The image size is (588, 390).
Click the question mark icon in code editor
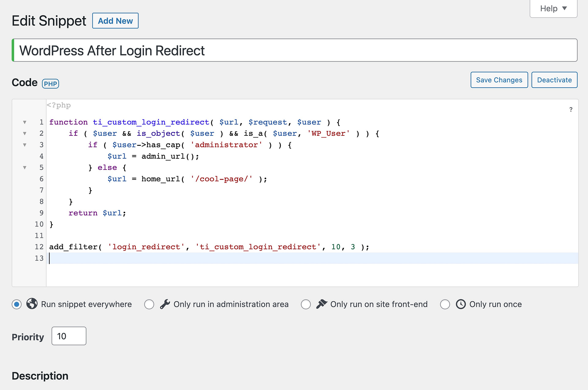[x=571, y=109]
